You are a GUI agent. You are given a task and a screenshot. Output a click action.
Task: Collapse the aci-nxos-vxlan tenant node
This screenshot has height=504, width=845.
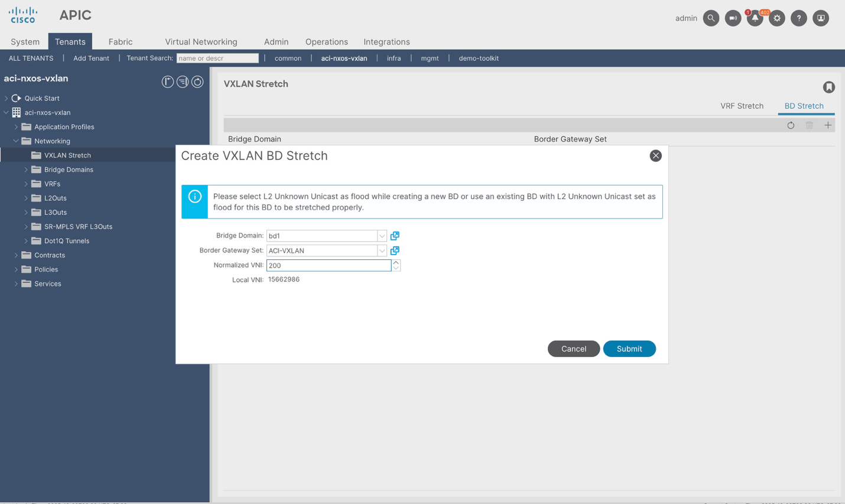tap(6, 112)
